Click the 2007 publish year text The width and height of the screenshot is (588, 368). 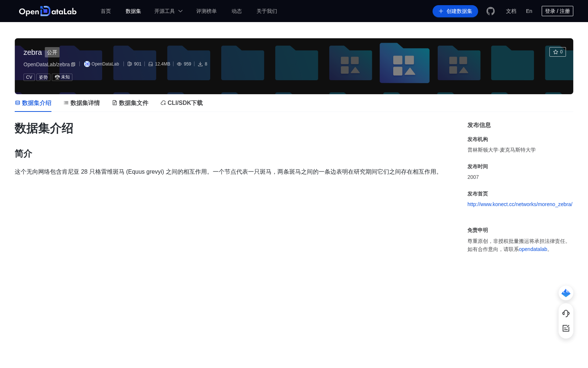pyautogui.click(x=473, y=177)
